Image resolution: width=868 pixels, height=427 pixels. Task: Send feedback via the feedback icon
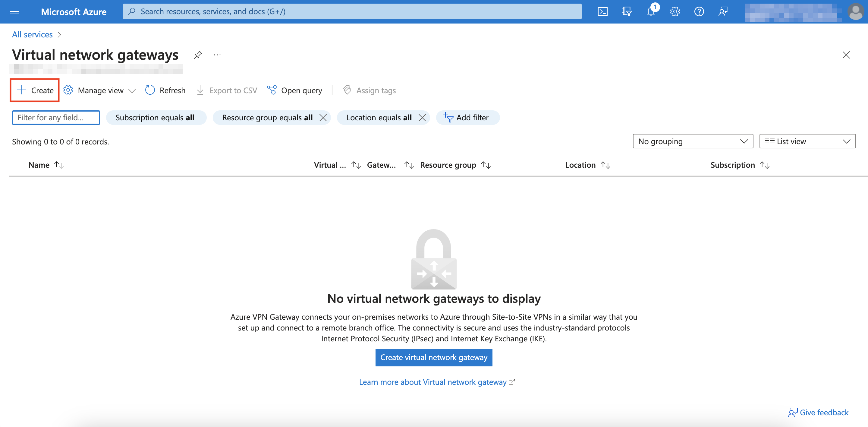[723, 11]
